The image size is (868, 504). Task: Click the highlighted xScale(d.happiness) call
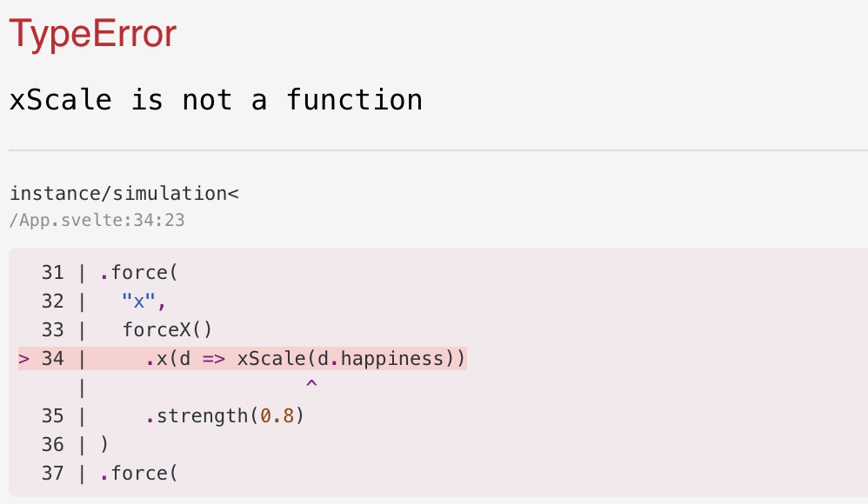click(x=346, y=359)
